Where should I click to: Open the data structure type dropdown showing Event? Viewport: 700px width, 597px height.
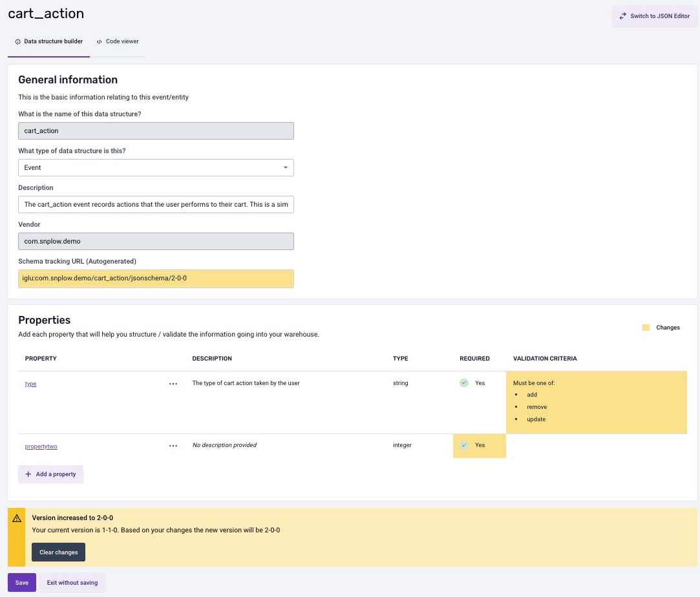[155, 167]
